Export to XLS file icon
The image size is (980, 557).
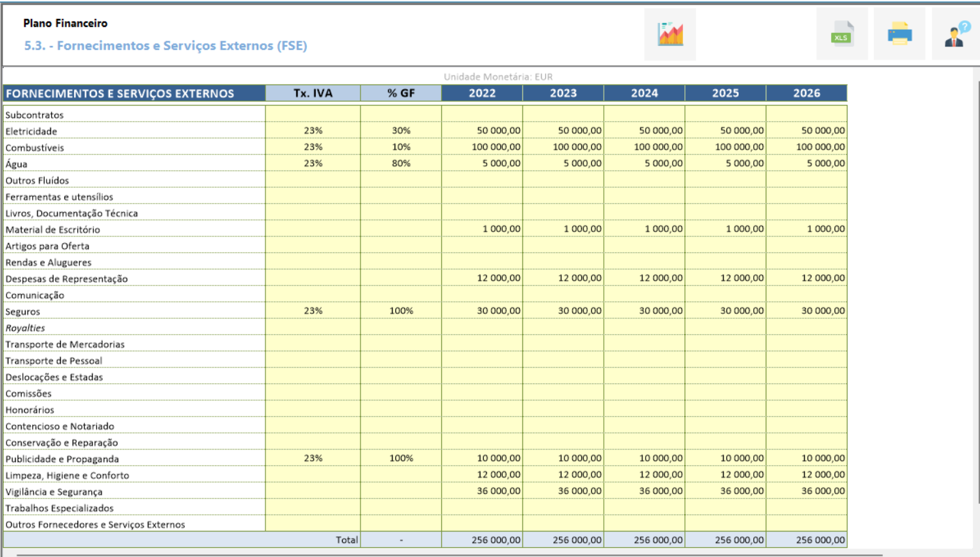point(842,34)
